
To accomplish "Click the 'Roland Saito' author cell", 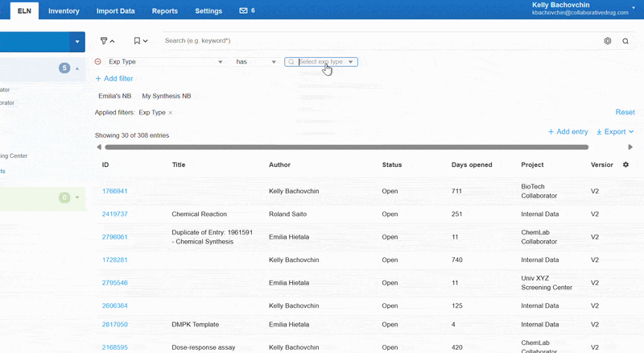I will [287, 214].
